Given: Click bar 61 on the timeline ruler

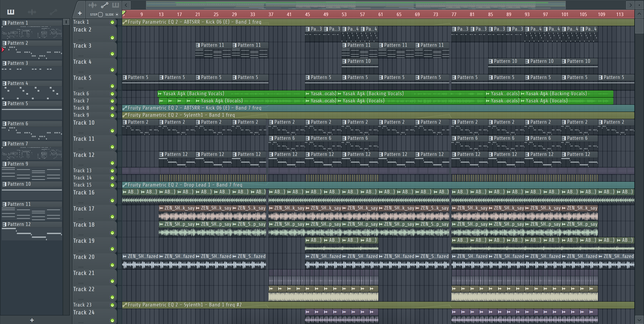Looking at the screenshot, I should (x=380, y=14).
